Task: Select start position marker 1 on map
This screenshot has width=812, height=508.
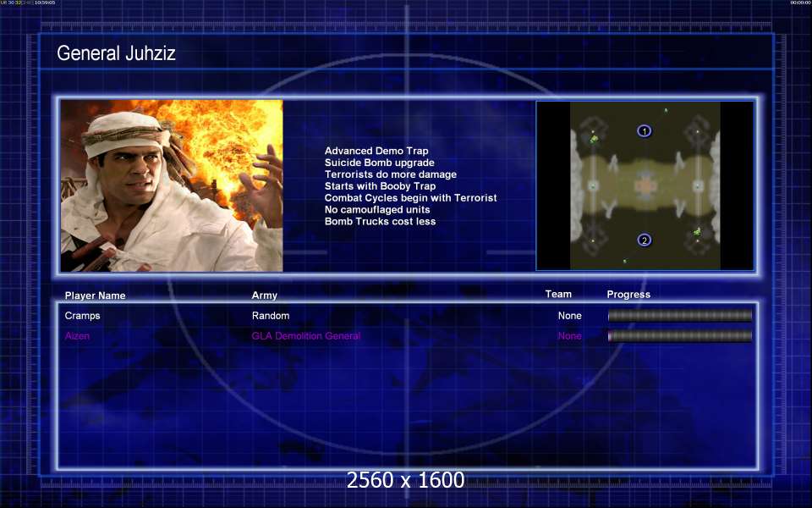Action: tap(645, 131)
